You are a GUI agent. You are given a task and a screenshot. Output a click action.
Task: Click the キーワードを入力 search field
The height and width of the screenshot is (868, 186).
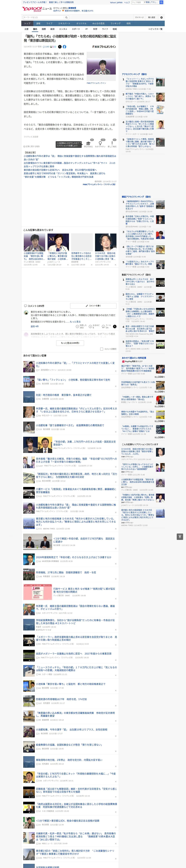[43, 17]
